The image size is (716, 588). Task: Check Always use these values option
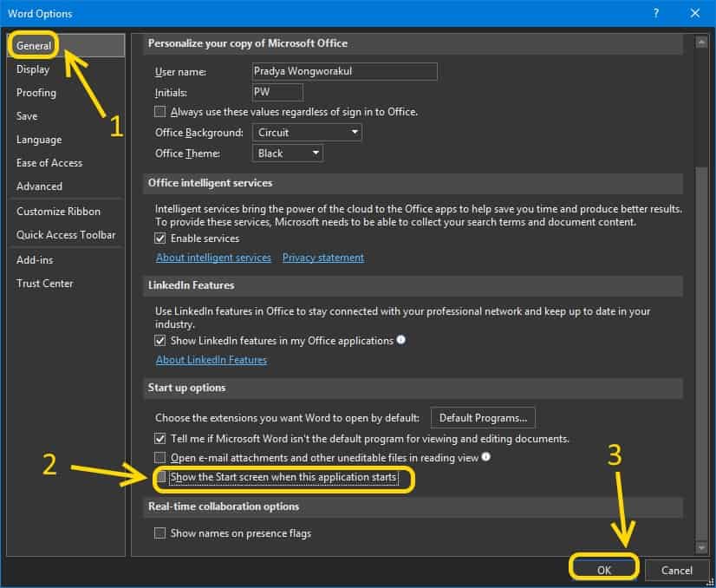point(160,112)
